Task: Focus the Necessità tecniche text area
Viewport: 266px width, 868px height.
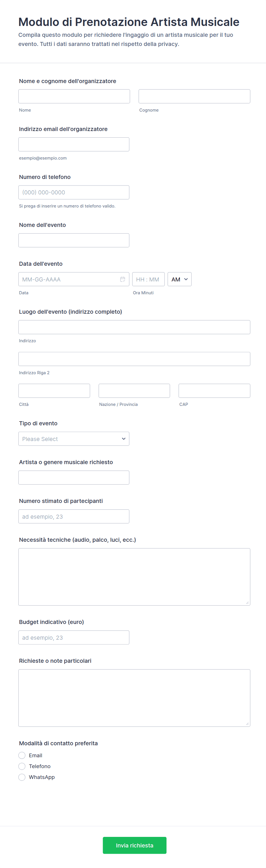Action: 134,577
